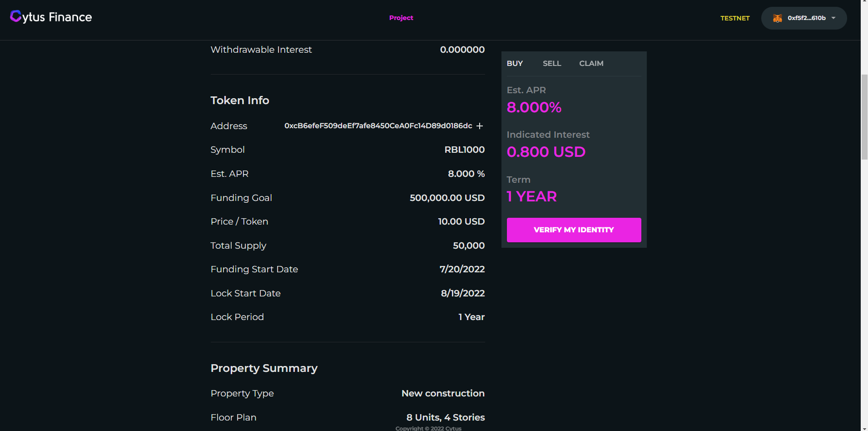Click the plus icon next to token address
The image size is (868, 431).
point(480,126)
